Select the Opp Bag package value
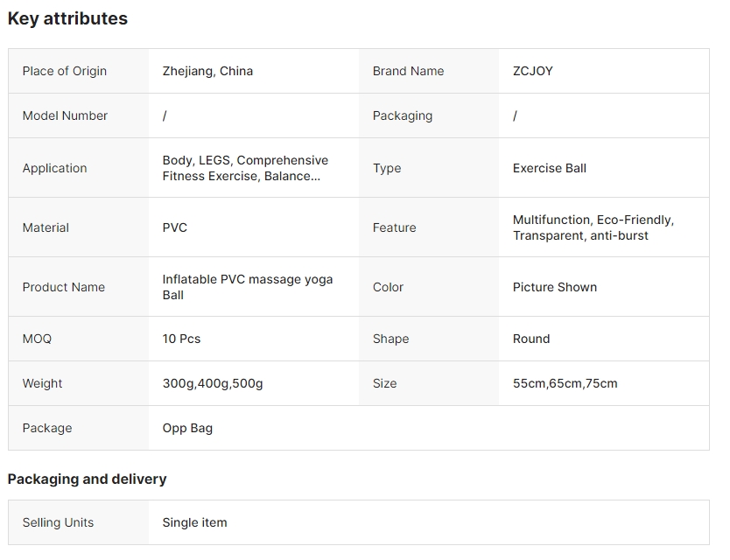Image resolution: width=730 pixels, height=560 pixels. coord(187,428)
